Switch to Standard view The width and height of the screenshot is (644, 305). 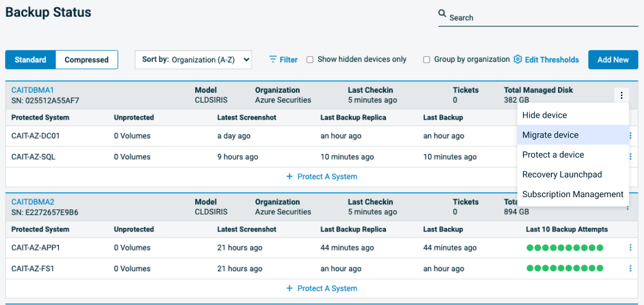(30, 60)
